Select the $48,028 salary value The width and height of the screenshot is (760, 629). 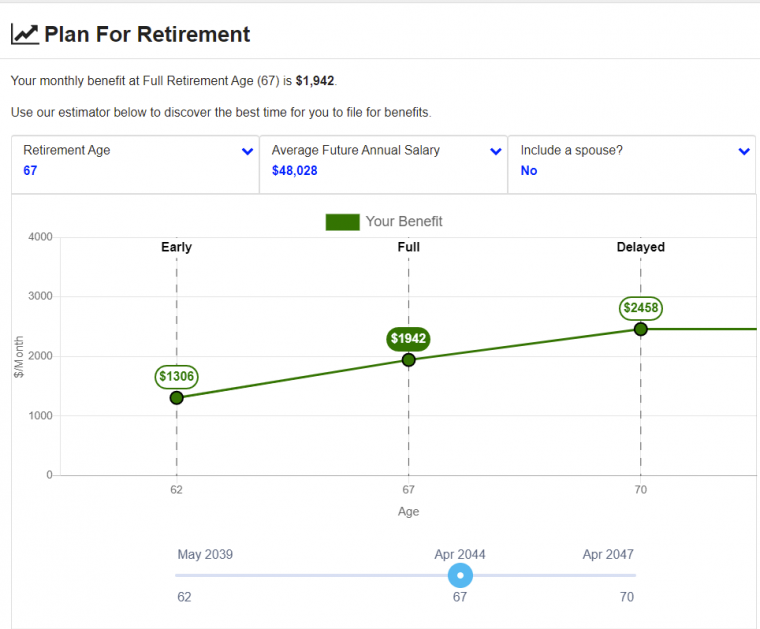(x=294, y=171)
